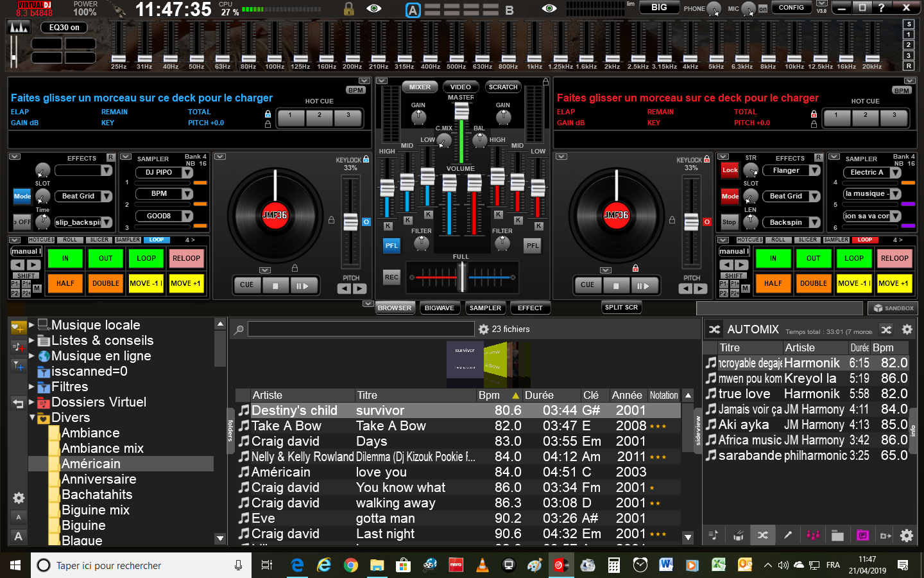Click the pink dots icon in the bottom toolbar
924x578 pixels.
tap(813, 535)
